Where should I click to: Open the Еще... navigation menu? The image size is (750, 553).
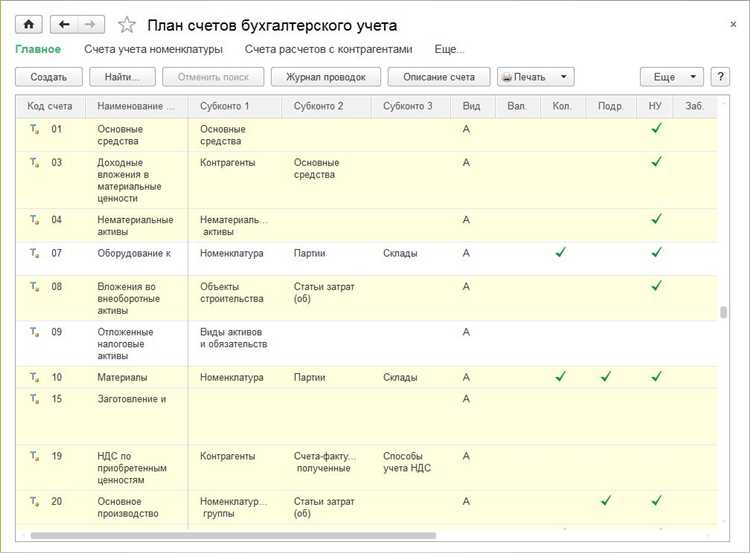point(449,49)
